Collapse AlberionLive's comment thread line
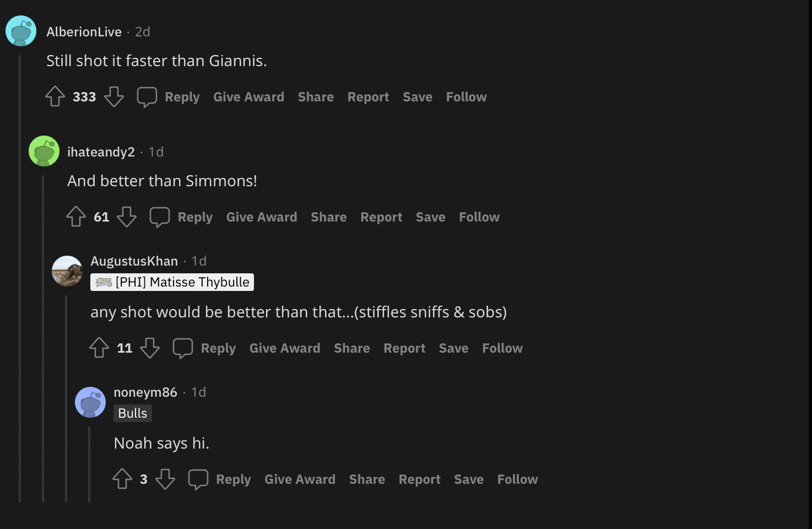Viewport: 812px width, 529px height. (20, 276)
